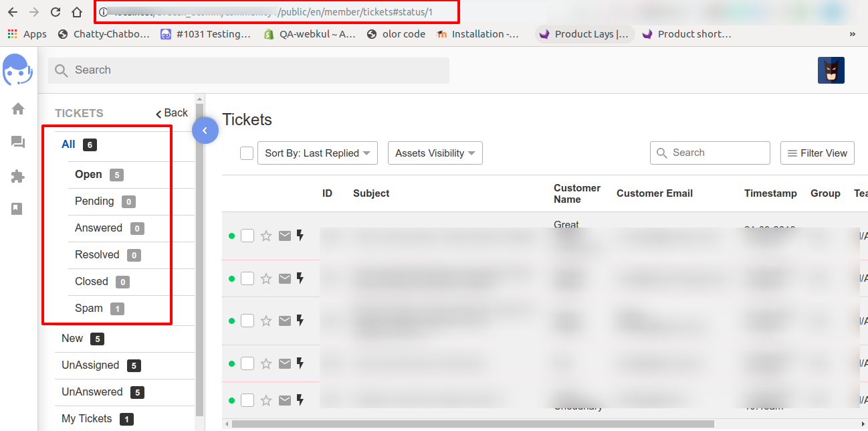The image size is (868, 431).
Task: Click the Customer Email column header
Action: click(x=655, y=193)
